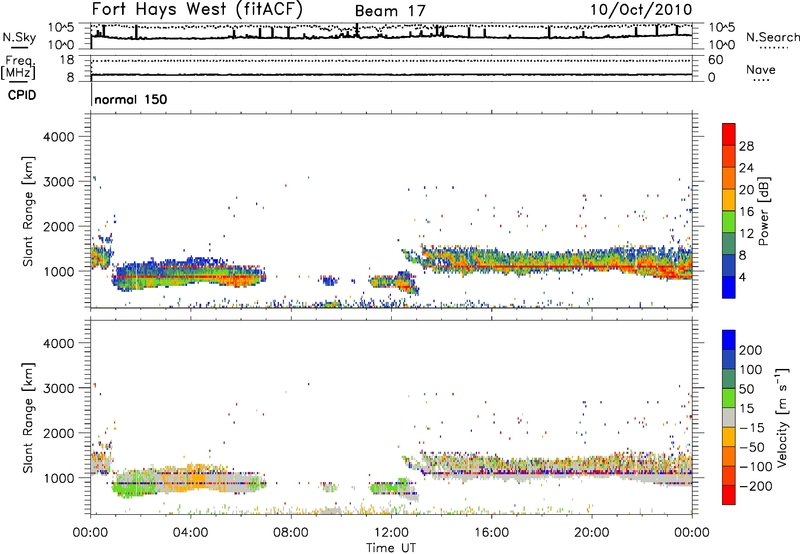Image resolution: width=800 pixels, height=554 pixels.
Task: Select the "N.Sky" legend label
Action: 19,37
